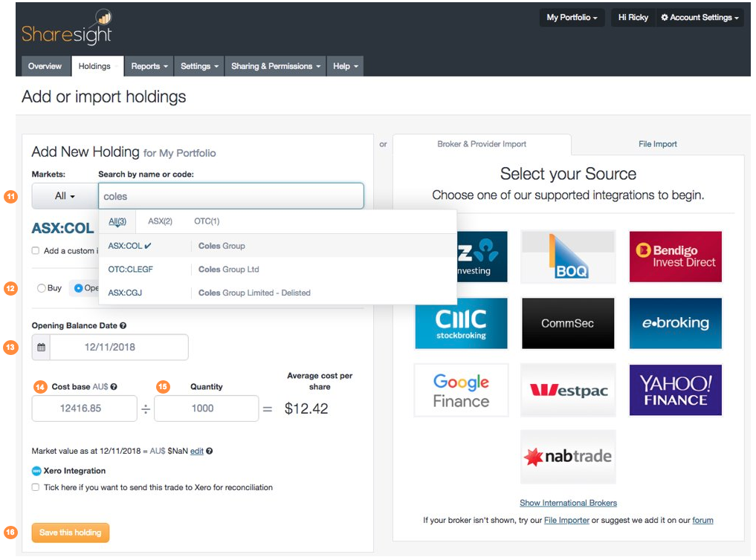Open the File Importer link
Viewport: 756px width, 560px height.
click(566, 521)
